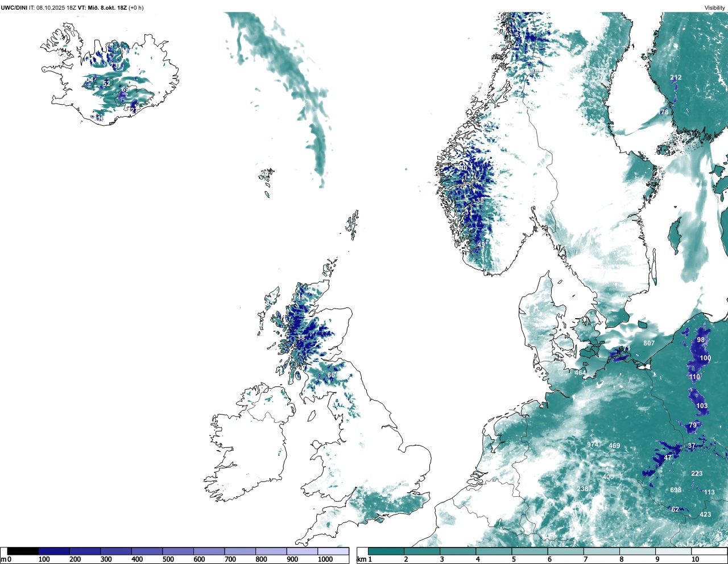The width and height of the screenshot is (728, 564).
Task: Click the 62 visibility value on the map
Action: pos(675,509)
